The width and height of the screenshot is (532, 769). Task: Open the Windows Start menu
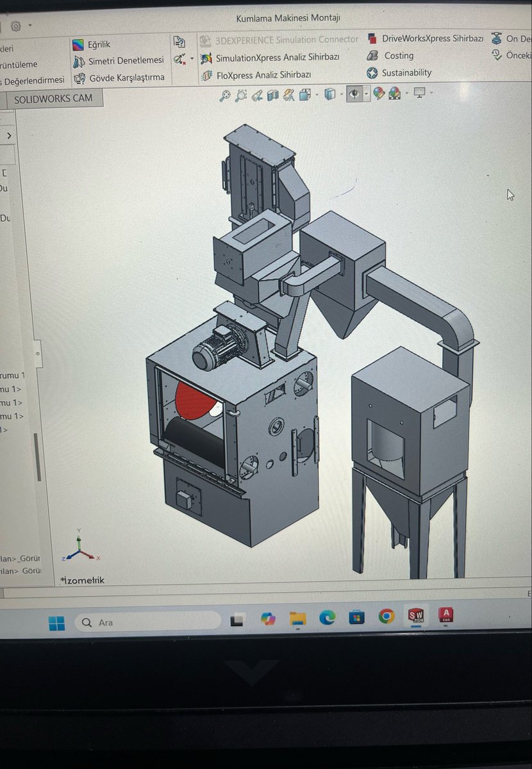click(57, 623)
